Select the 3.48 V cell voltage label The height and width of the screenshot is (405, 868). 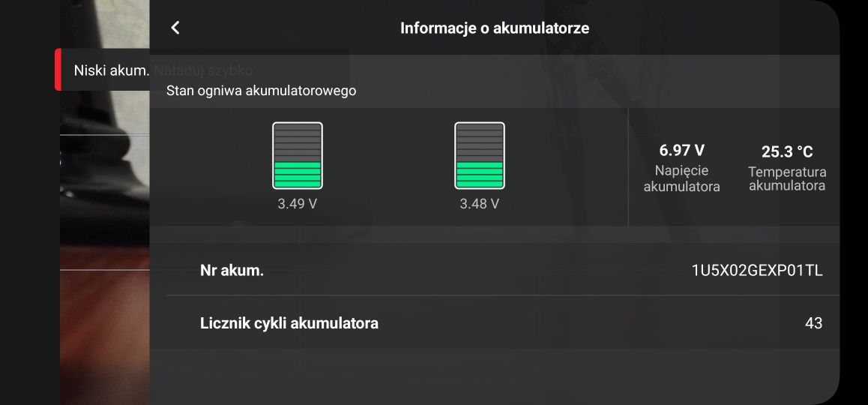coord(480,204)
